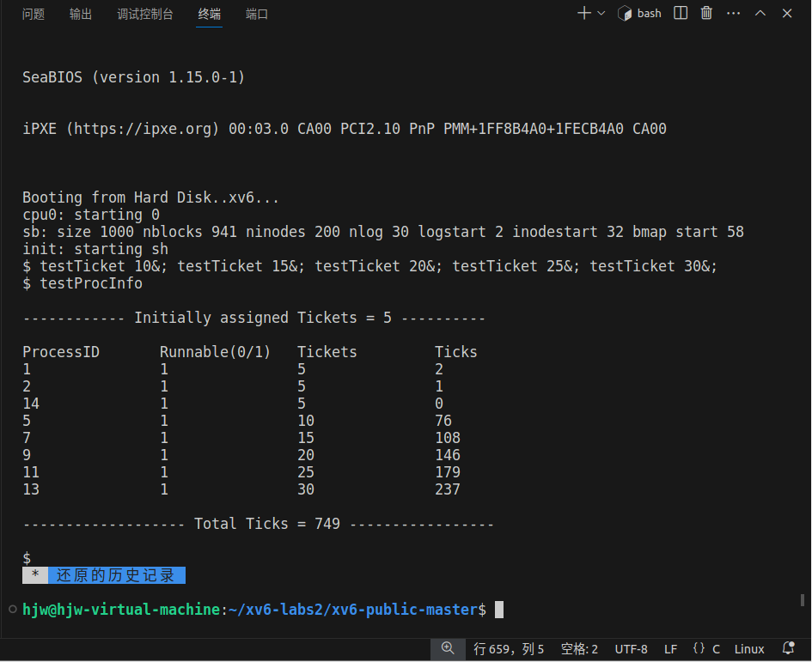
Task: Click the 'SeaBIOS (version 1.15.0-1)' line
Action: click(x=133, y=77)
